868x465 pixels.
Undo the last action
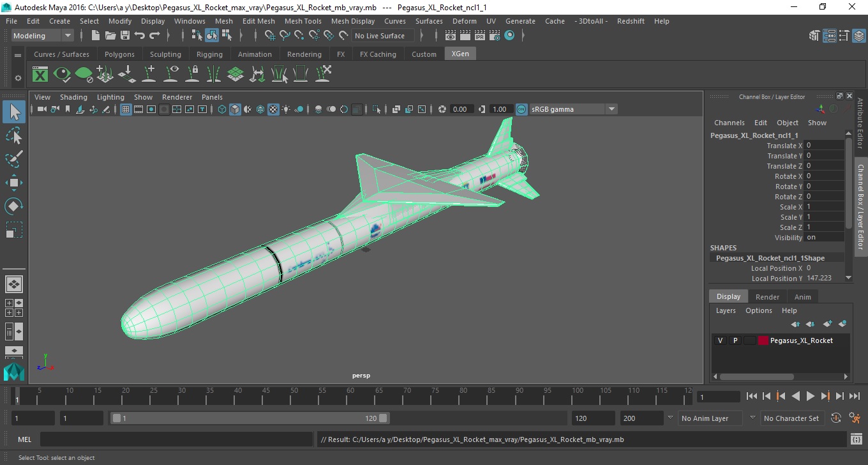tap(140, 36)
